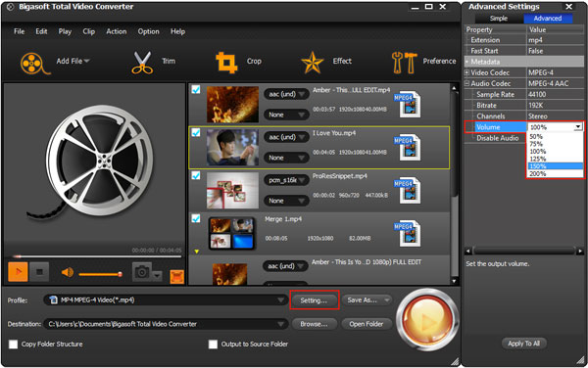Open aac (und) dropdown for I Love You.mp4
Viewport: 588px width, 368px height.
click(x=286, y=137)
